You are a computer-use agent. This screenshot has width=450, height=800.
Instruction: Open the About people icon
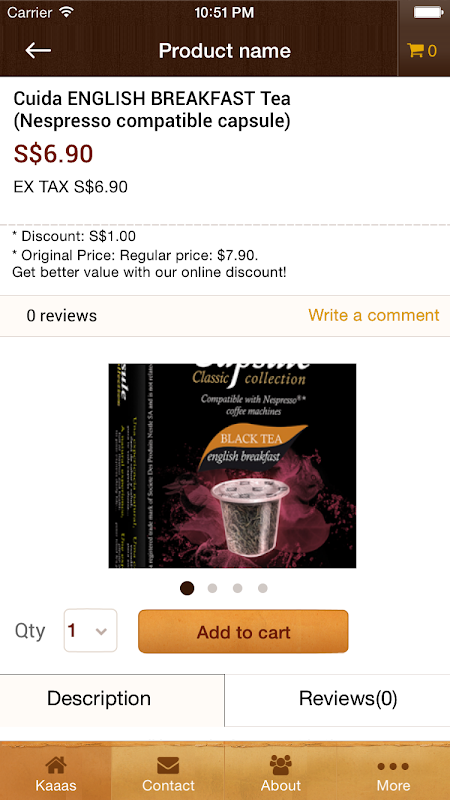(x=281, y=765)
